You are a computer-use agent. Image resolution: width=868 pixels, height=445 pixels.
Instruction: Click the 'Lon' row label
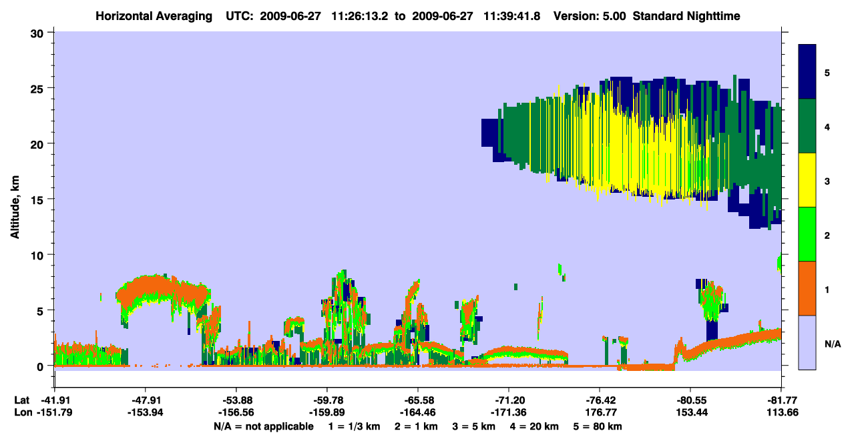point(22,412)
